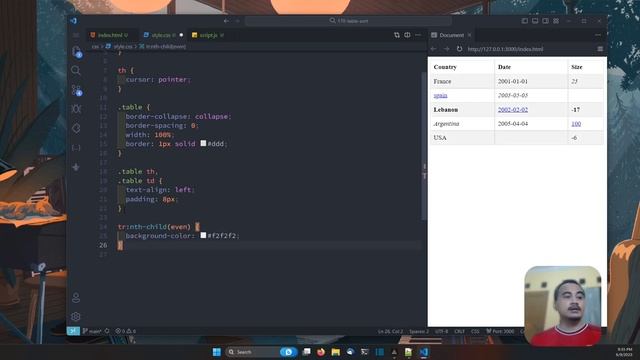Close the Document preview tab
The height and width of the screenshot is (360, 640).
click(x=469, y=35)
